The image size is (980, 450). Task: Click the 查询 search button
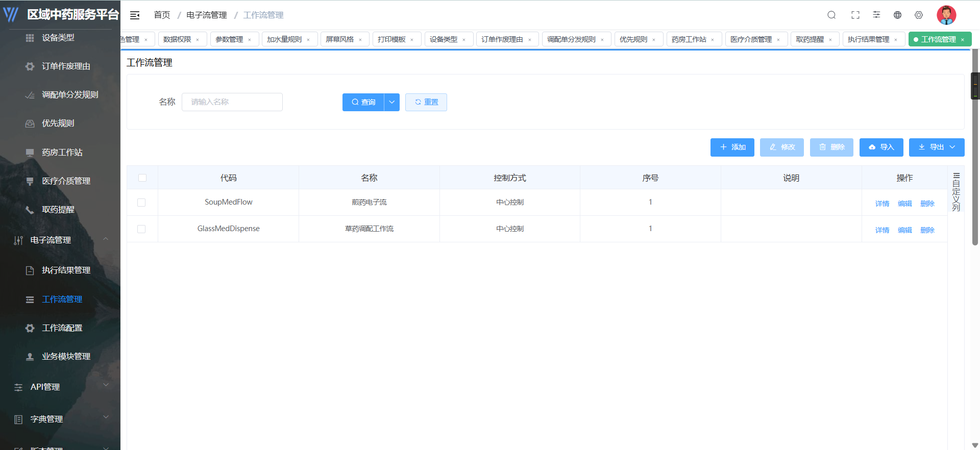point(363,102)
